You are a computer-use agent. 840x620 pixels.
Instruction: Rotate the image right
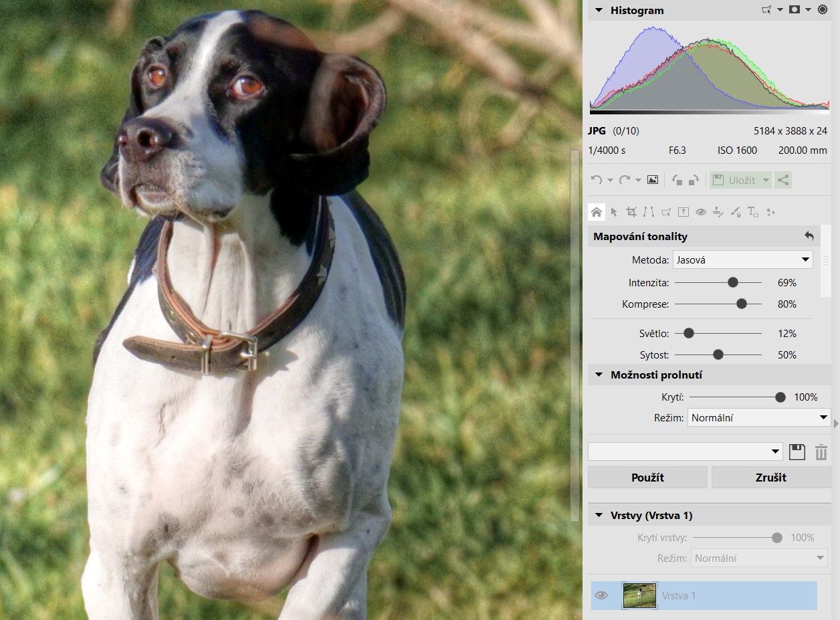(694, 180)
